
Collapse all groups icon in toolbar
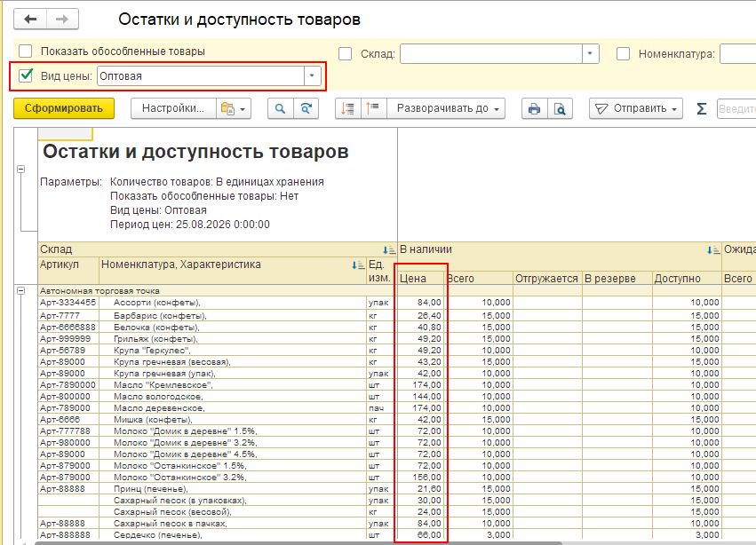(373, 108)
